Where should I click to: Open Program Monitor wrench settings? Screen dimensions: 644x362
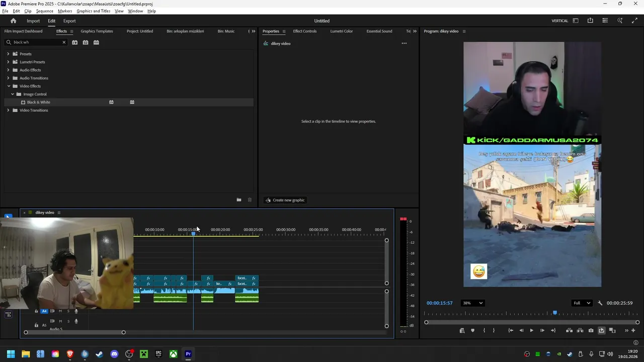[600, 303]
